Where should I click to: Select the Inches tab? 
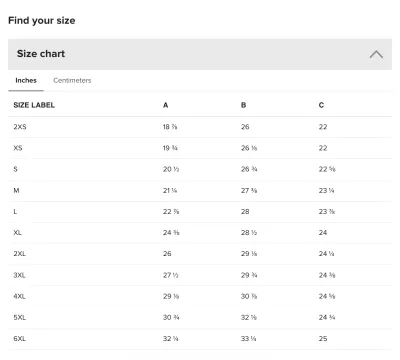[26, 80]
